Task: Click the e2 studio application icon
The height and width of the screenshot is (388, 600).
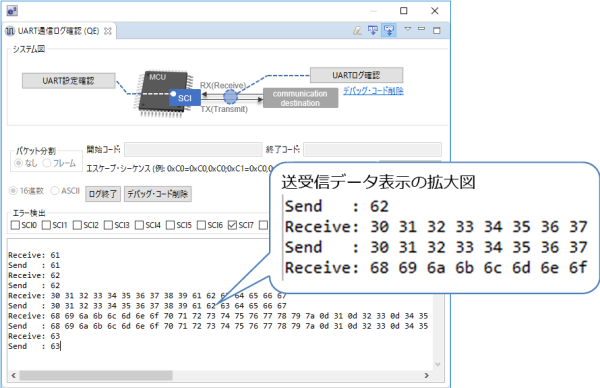Action: click(x=12, y=11)
